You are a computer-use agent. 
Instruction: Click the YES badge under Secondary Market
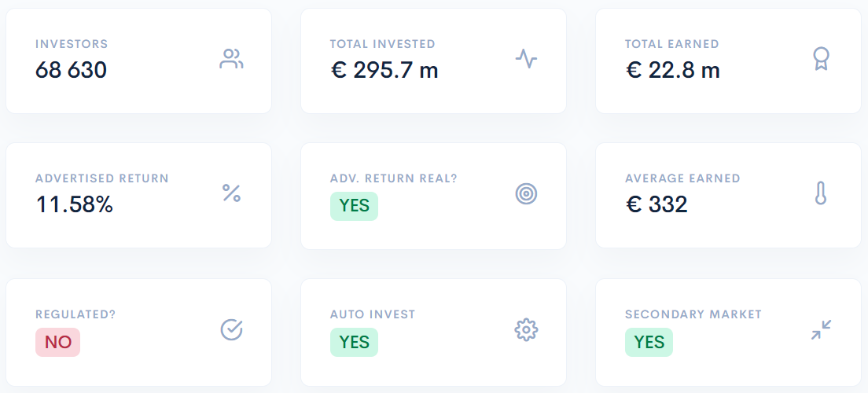pos(649,342)
